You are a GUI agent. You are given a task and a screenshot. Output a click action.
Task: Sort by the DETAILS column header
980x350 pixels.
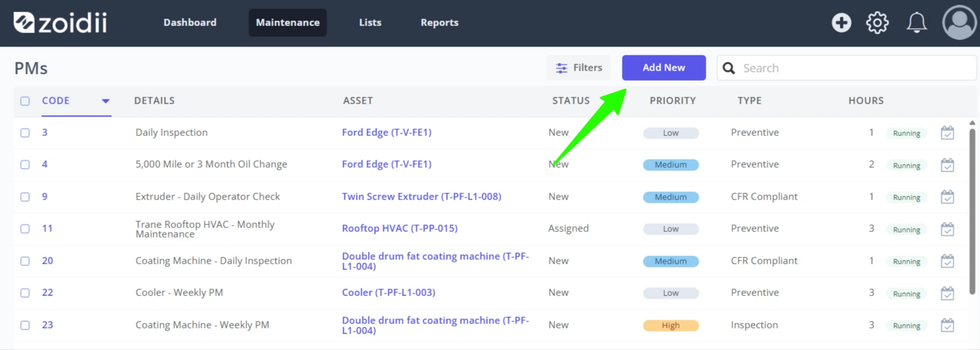coord(154,100)
